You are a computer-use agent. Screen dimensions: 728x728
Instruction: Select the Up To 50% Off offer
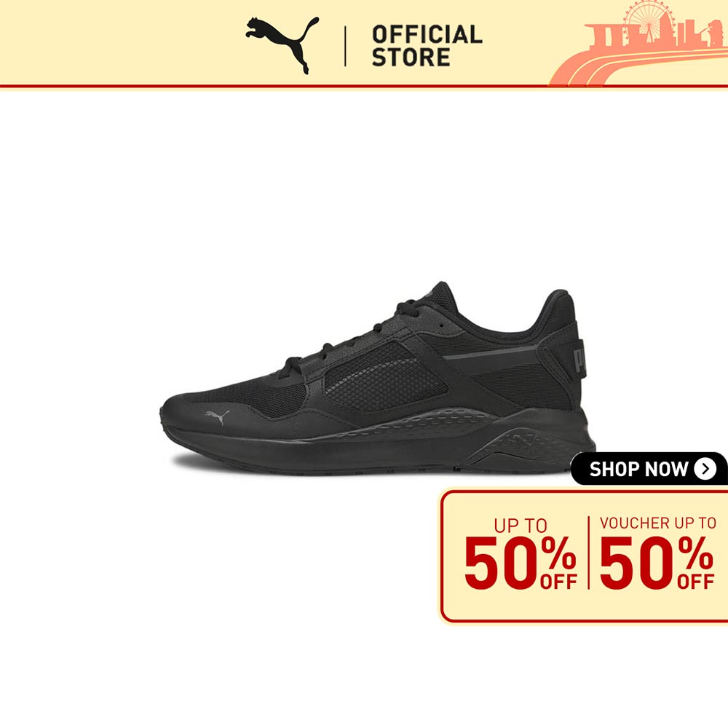pyautogui.click(x=521, y=554)
